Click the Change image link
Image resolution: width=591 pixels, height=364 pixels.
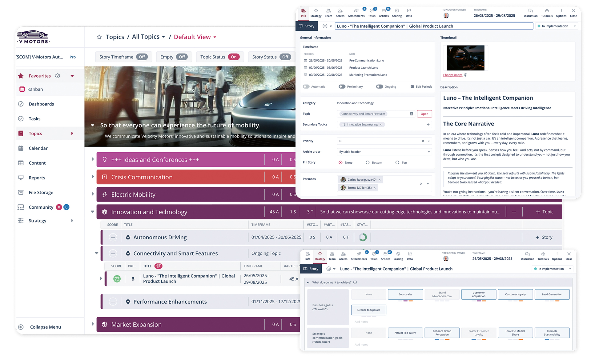[x=452, y=75]
